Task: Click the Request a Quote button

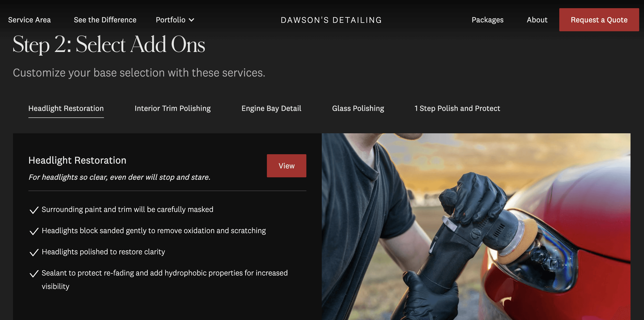Action: click(x=599, y=20)
